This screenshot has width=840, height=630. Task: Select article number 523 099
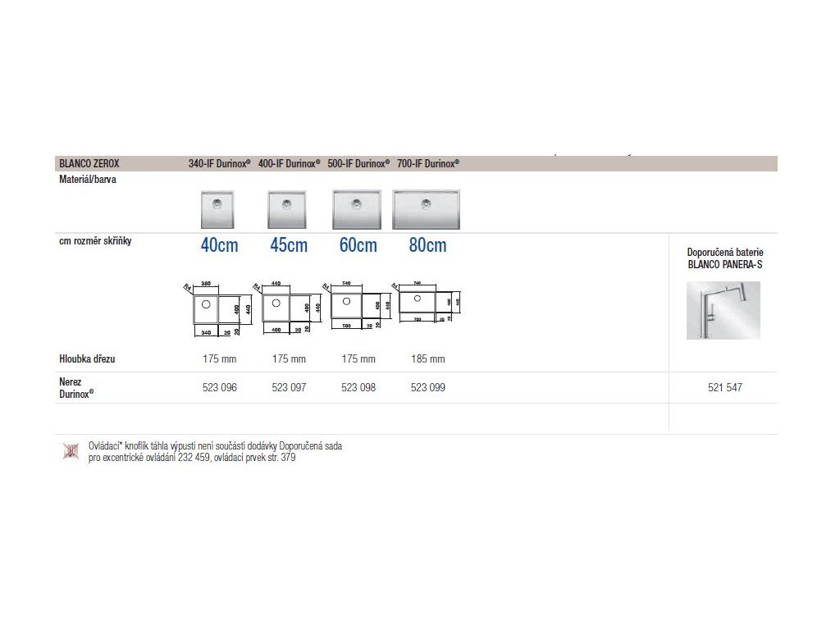(428, 387)
